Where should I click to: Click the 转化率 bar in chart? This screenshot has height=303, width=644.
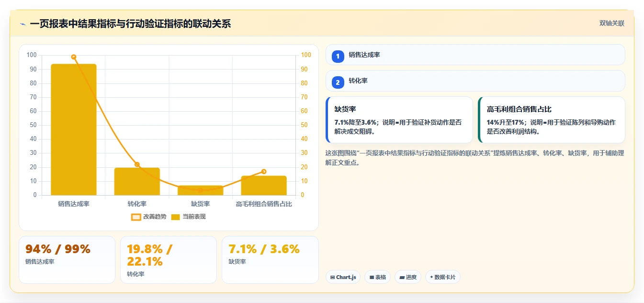click(137, 181)
